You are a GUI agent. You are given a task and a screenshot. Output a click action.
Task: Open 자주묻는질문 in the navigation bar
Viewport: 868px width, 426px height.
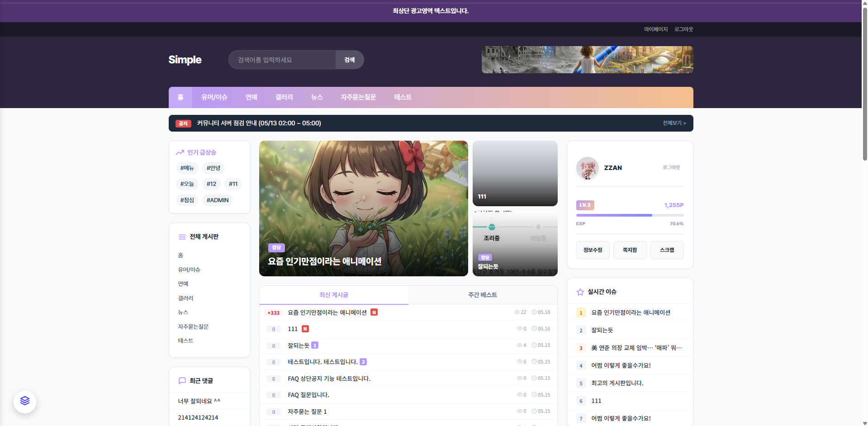click(x=359, y=97)
